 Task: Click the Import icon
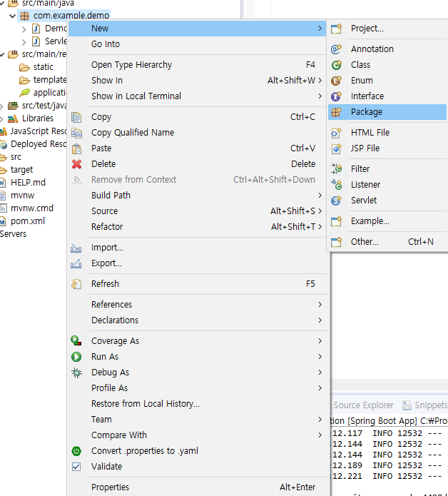pyautogui.click(x=76, y=248)
